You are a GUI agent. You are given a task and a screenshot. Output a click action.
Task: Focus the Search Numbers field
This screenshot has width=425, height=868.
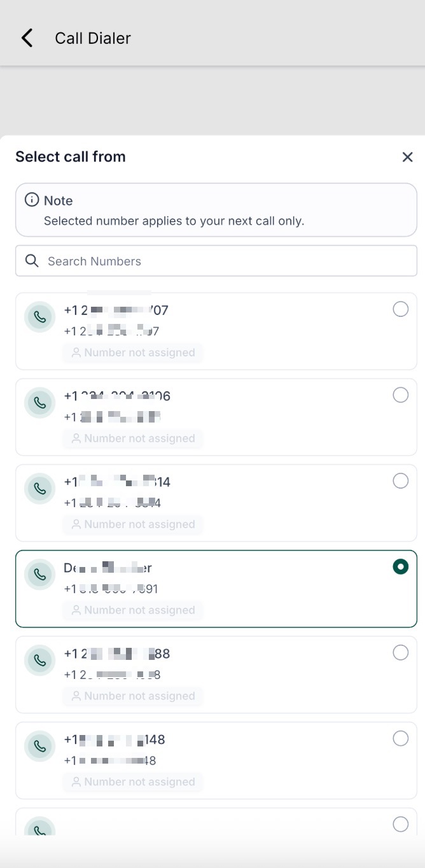coord(229,261)
